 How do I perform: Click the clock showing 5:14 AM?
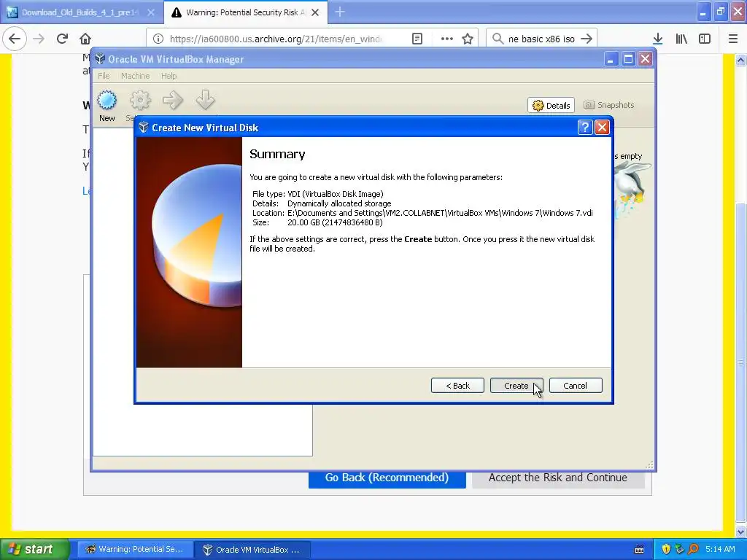[x=720, y=550]
